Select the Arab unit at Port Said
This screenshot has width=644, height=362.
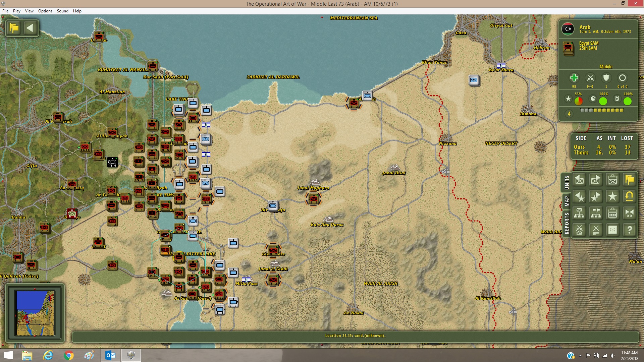click(x=153, y=66)
